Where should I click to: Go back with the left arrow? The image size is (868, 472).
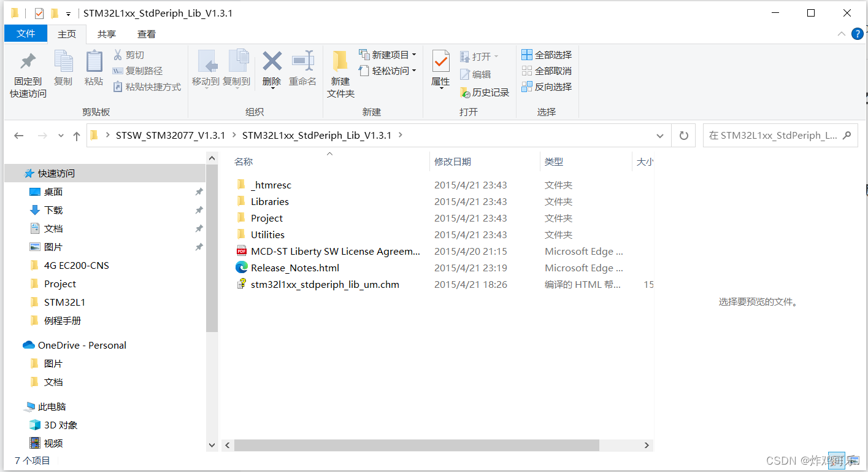coord(19,136)
